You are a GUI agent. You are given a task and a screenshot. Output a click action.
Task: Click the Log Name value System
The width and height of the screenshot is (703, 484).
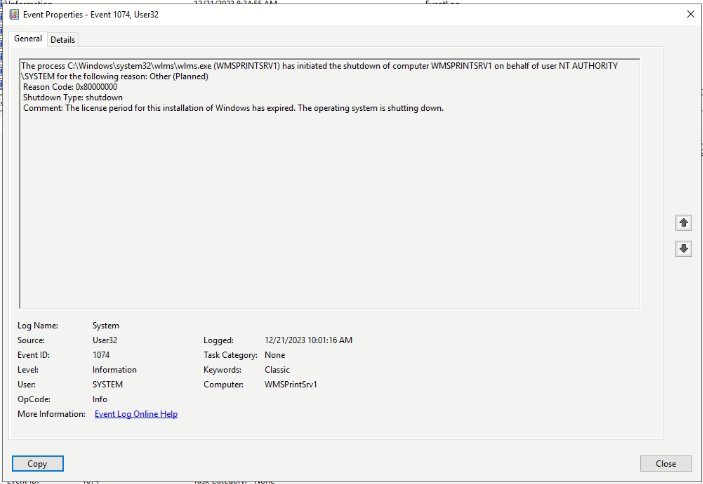pos(106,325)
